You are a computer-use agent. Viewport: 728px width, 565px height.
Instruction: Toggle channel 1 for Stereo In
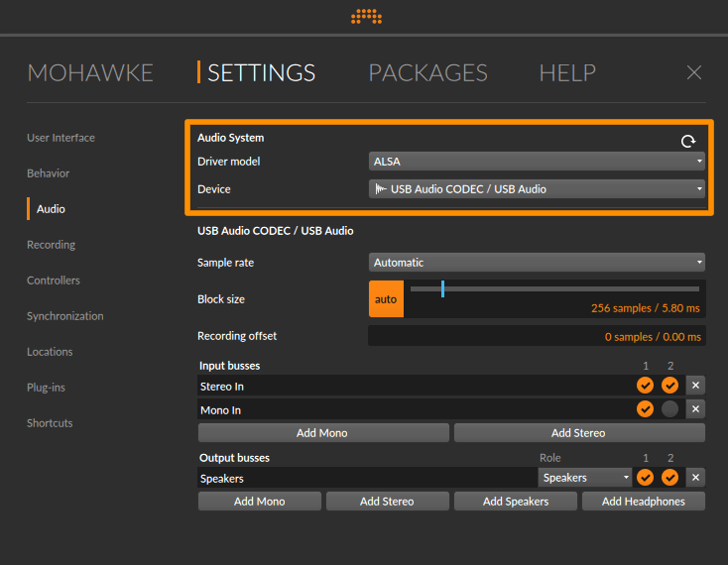(645, 386)
